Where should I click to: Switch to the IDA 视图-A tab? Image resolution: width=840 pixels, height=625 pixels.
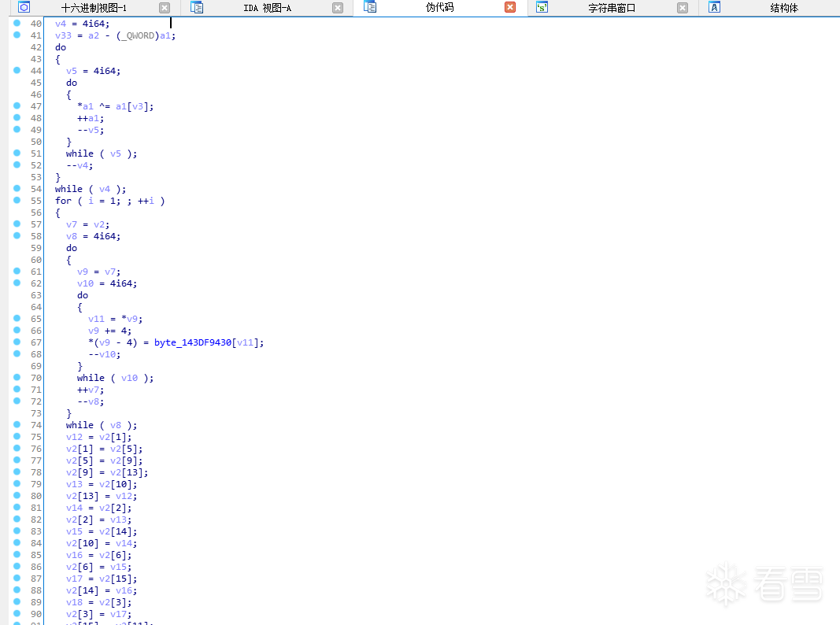268,8
